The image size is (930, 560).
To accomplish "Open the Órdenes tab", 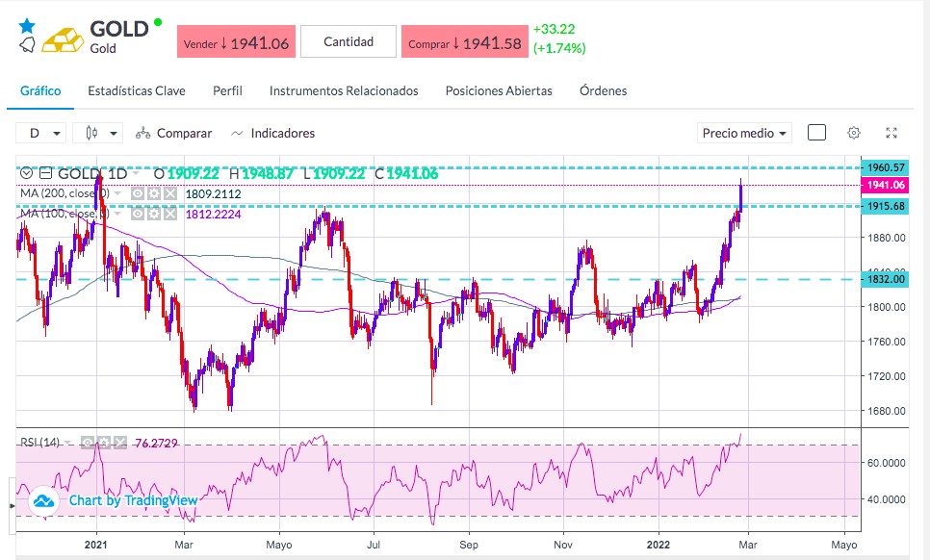I will pyautogui.click(x=603, y=90).
